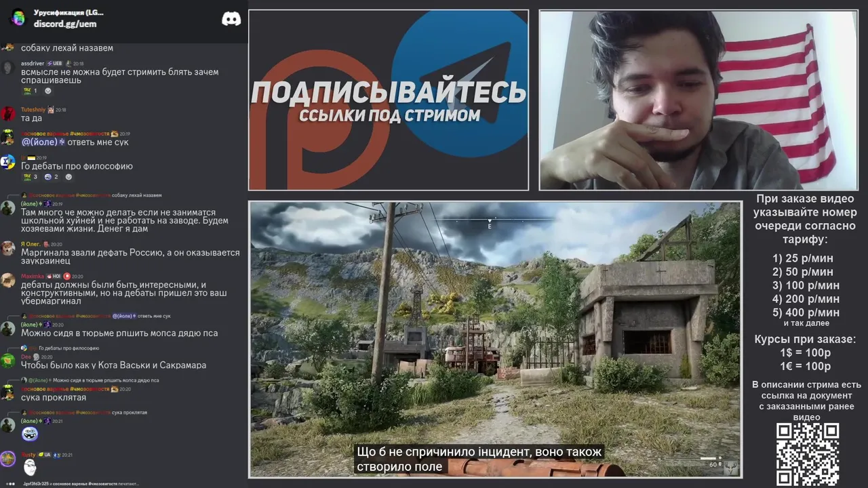Click the tariff line '5) 400 р/мин'
The height and width of the screenshot is (488, 868).
tap(806, 312)
